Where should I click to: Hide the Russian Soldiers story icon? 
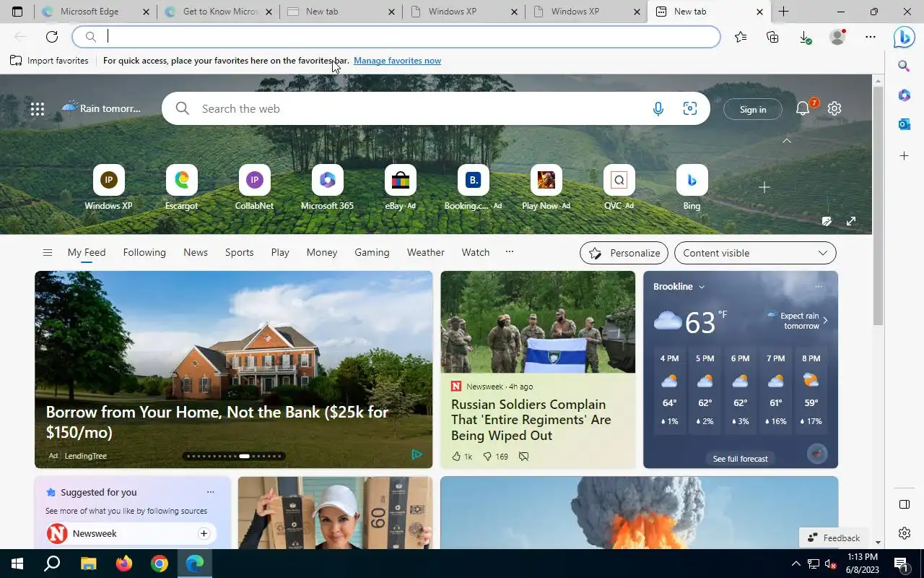524,456
